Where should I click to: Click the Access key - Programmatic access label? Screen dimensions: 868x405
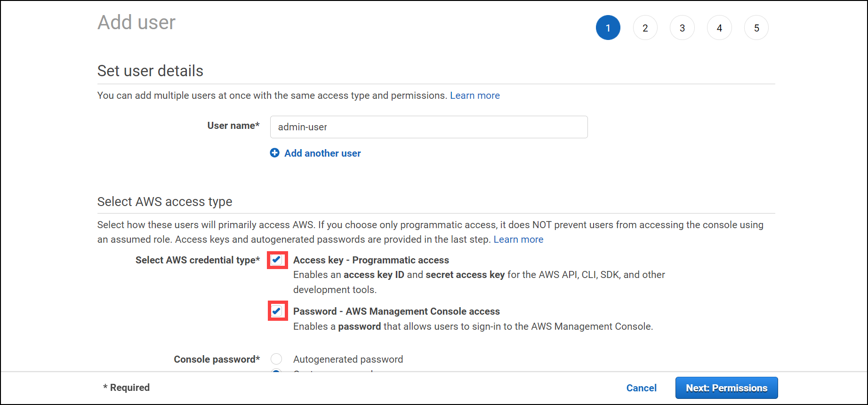pos(371,260)
